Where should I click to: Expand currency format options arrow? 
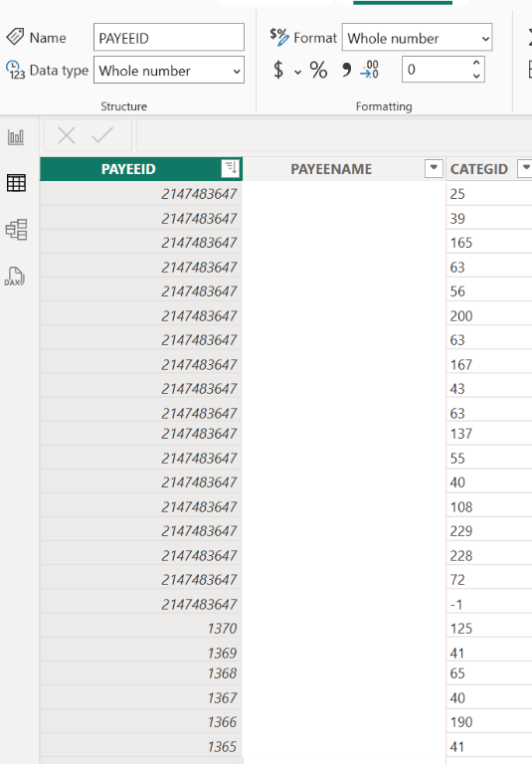coord(297,72)
